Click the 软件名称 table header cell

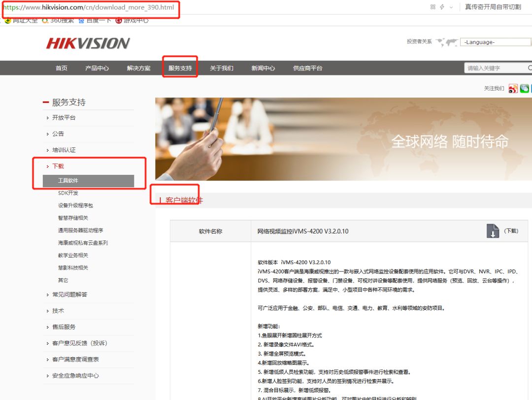pos(210,232)
